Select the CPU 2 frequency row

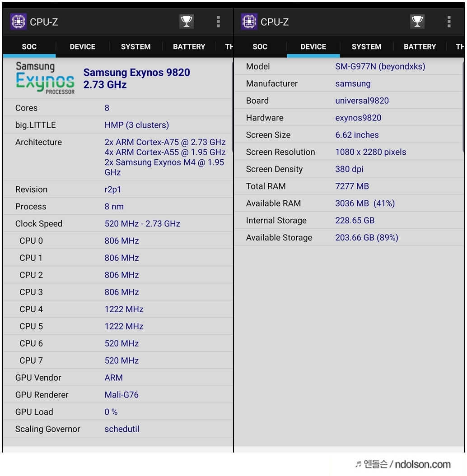click(118, 275)
